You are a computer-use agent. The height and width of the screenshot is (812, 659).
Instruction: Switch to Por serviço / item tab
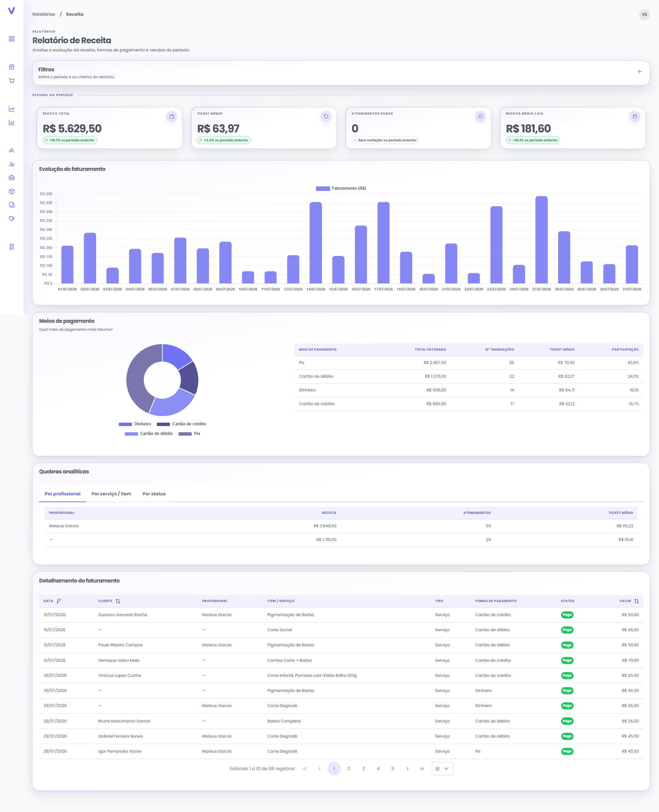[x=111, y=494]
